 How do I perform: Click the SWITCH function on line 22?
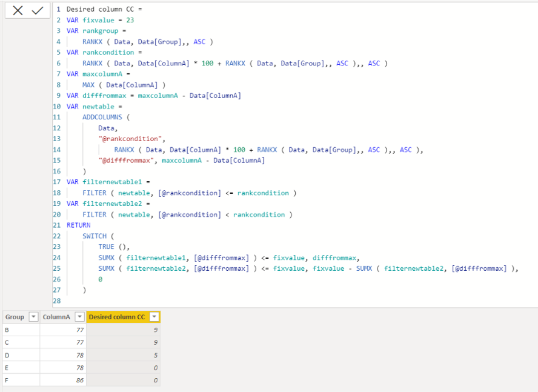click(95, 236)
